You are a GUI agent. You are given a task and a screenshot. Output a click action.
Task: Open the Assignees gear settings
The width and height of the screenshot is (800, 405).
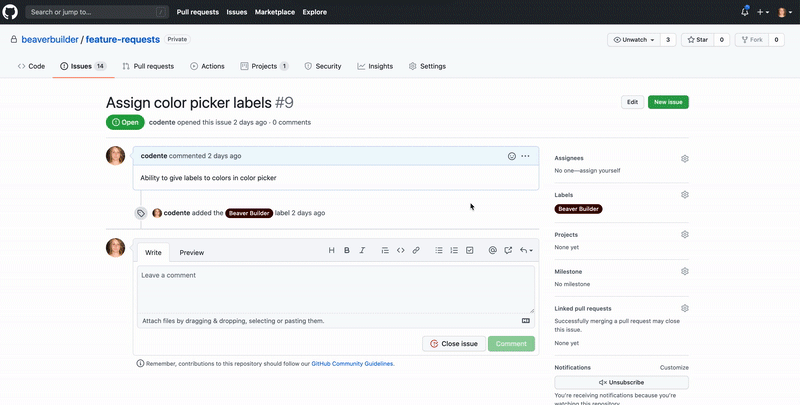(685, 158)
